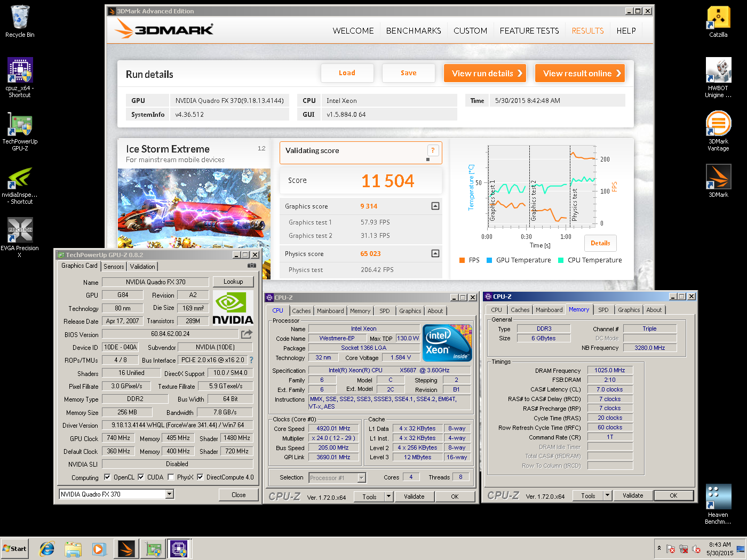
Task: Click Bus Interface question mark in GPU-Z
Action: (251, 360)
